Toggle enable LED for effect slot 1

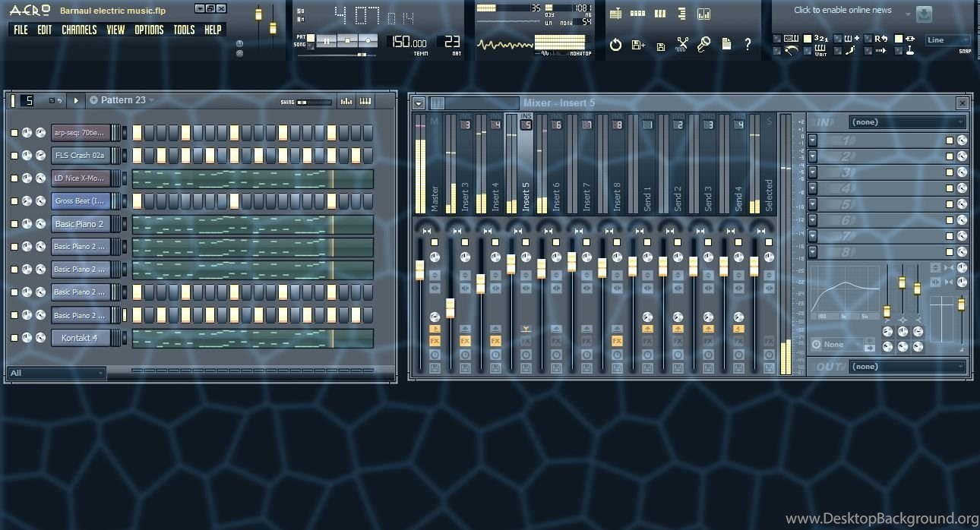(x=950, y=140)
